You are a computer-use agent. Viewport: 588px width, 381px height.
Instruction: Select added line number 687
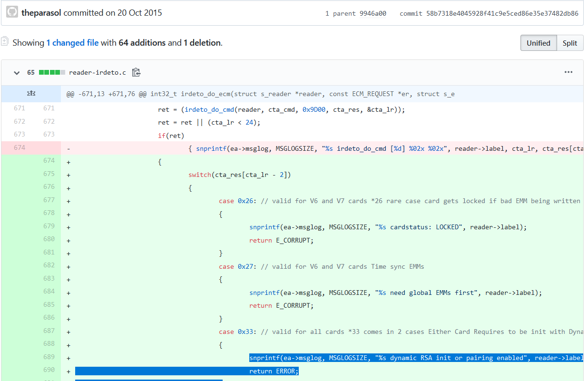click(49, 331)
